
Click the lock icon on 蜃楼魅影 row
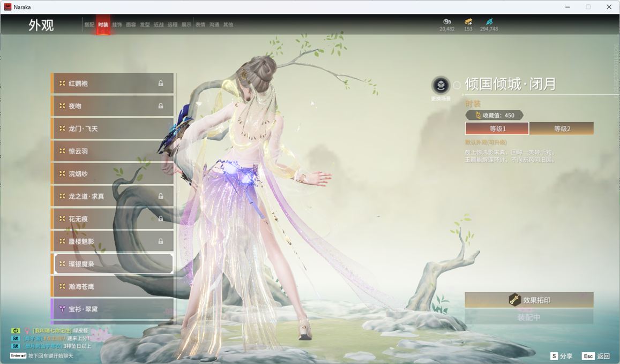161,241
